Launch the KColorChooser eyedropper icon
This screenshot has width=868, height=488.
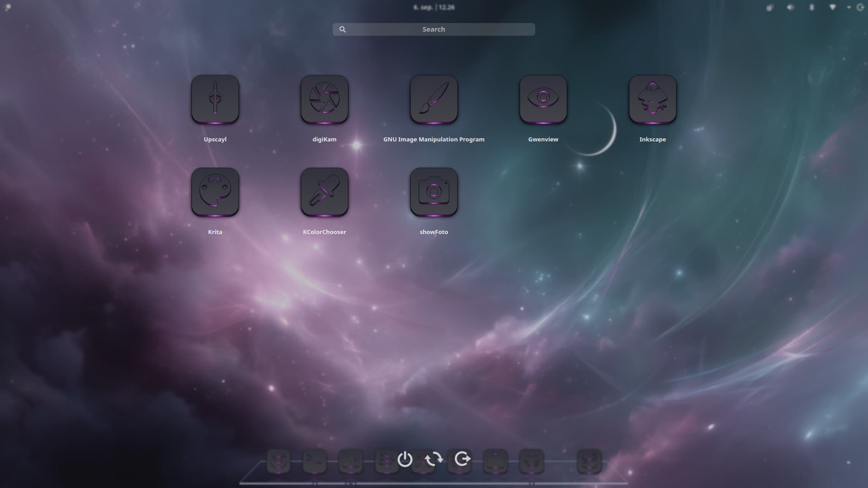pos(325,192)
